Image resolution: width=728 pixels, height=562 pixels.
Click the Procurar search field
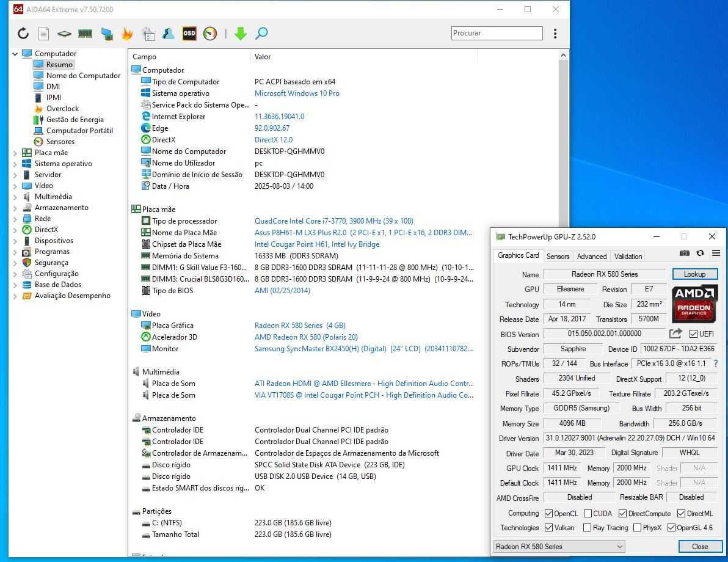497,33
